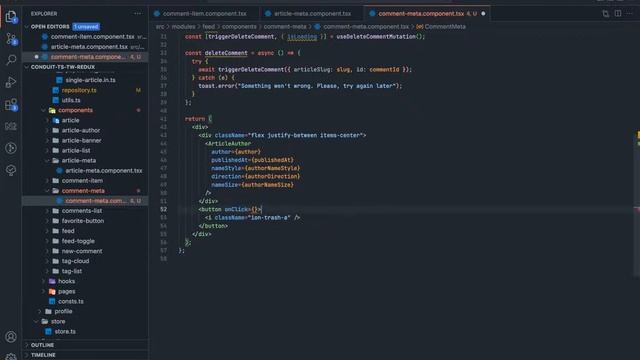The width and height of the screenshot is (640, 360).
Task: Open changes compare icon in editor toolbar
Action: 606,13
